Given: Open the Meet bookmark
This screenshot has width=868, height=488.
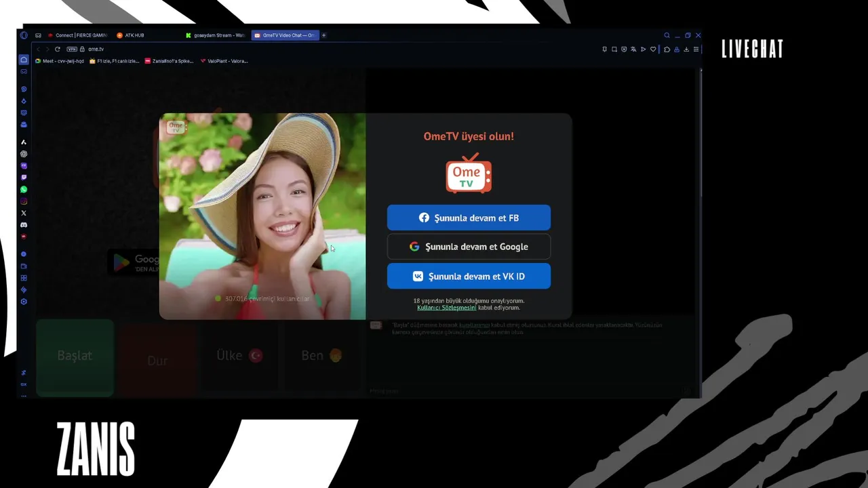Looking at the screenshot, I should coord(60,61).
